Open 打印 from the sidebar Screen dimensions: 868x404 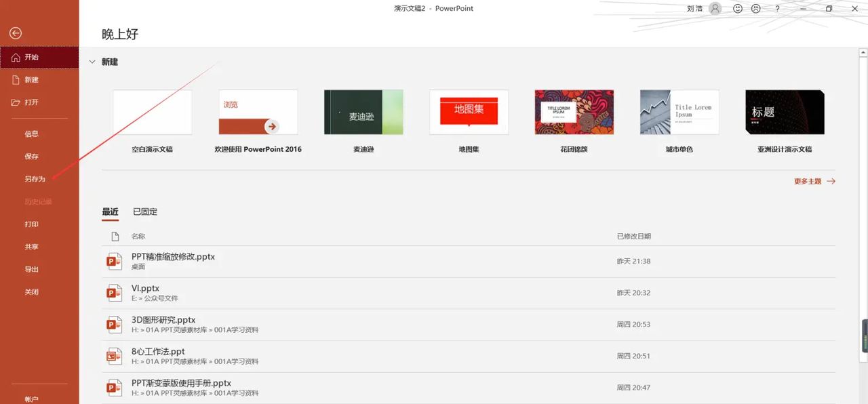coord(31,224)
